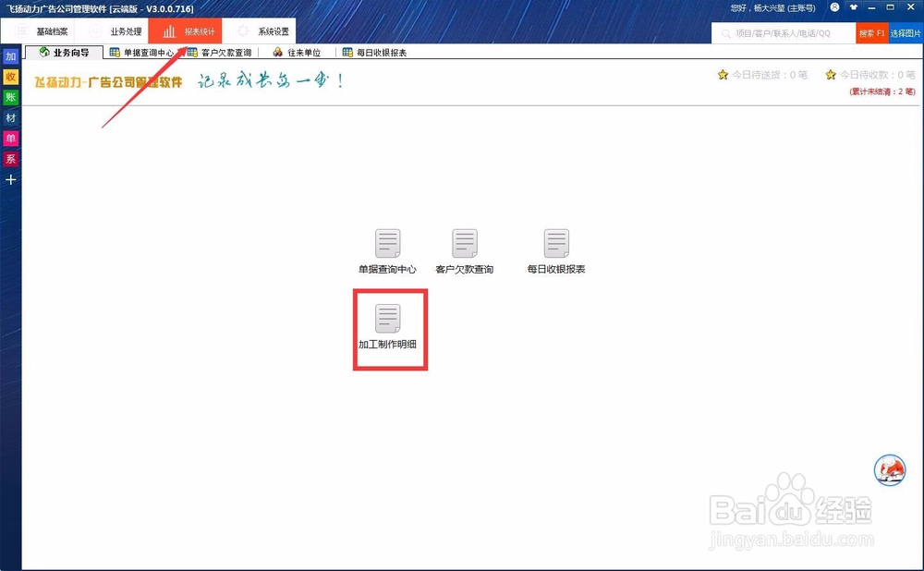This screenshot has width=924, height=571.
Task: Select the yellow 收 sidebar icon
Action: (10, 77)
